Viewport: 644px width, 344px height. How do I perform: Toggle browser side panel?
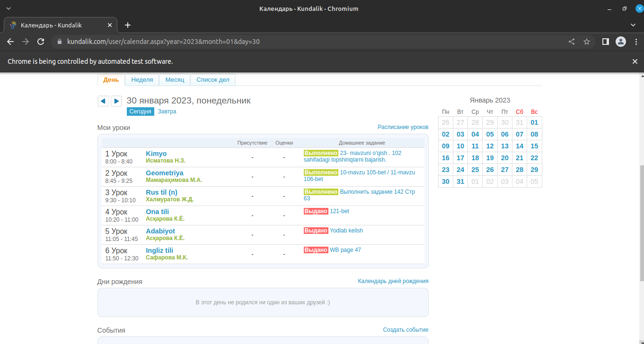605,42
